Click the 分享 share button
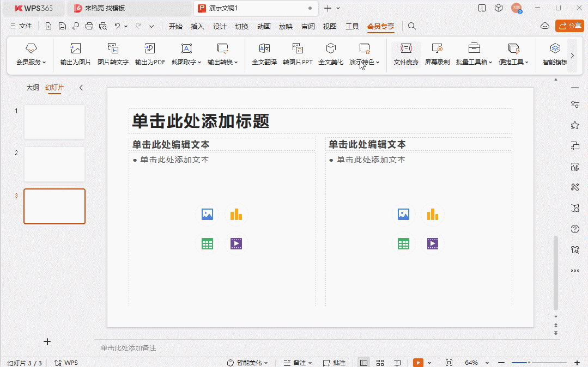The height and width of the screenshot is (367, 588). [x=569, y=26]
